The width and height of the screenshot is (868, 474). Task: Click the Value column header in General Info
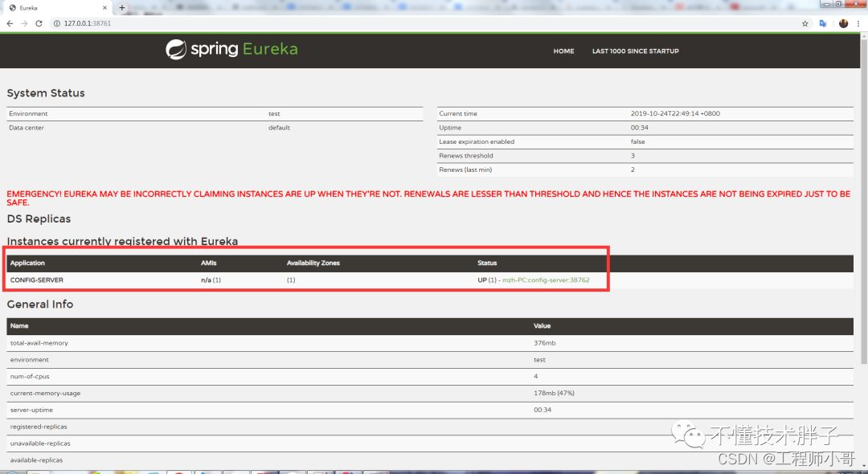[542, 325]
